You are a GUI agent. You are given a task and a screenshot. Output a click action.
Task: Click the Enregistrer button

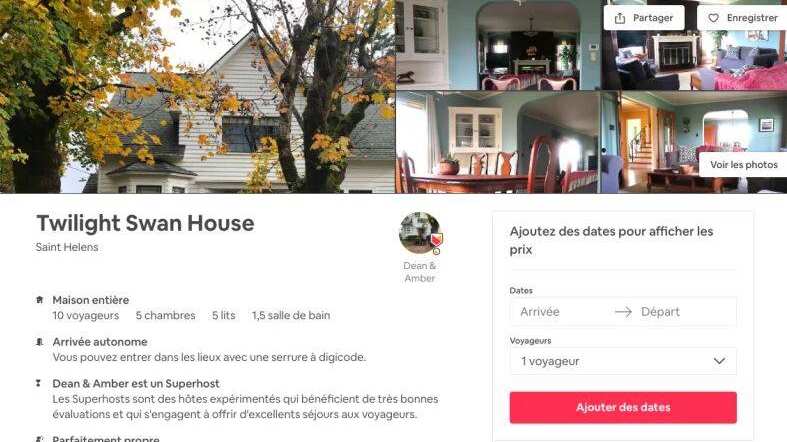[742, 18]
